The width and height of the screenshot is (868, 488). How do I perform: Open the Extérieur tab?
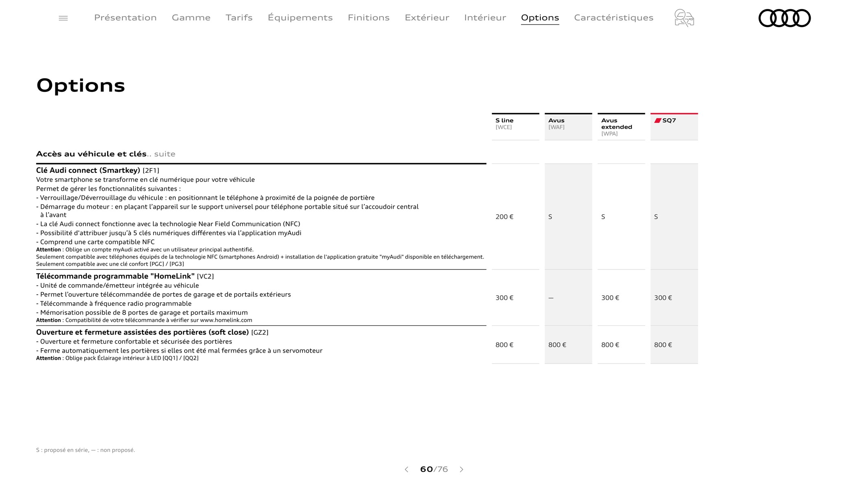(x=427, y=17)
